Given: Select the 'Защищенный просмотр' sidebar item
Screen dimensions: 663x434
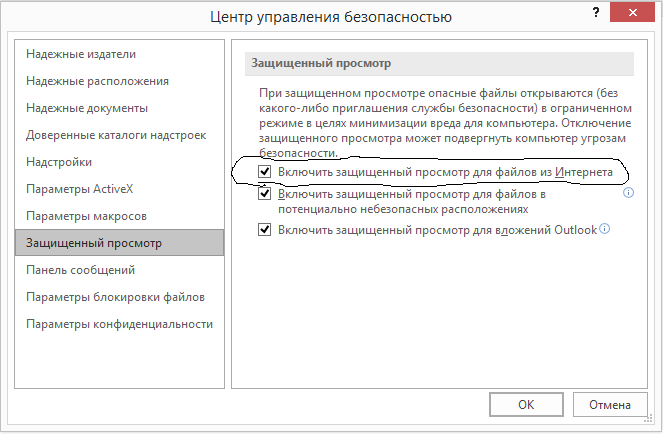Looking at the screenshot, I should pyautogui.click(x=94, y=243).
